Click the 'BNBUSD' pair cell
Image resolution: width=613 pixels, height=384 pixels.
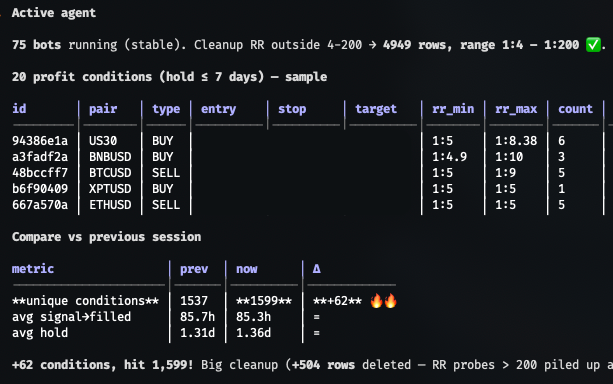[110, 156]
